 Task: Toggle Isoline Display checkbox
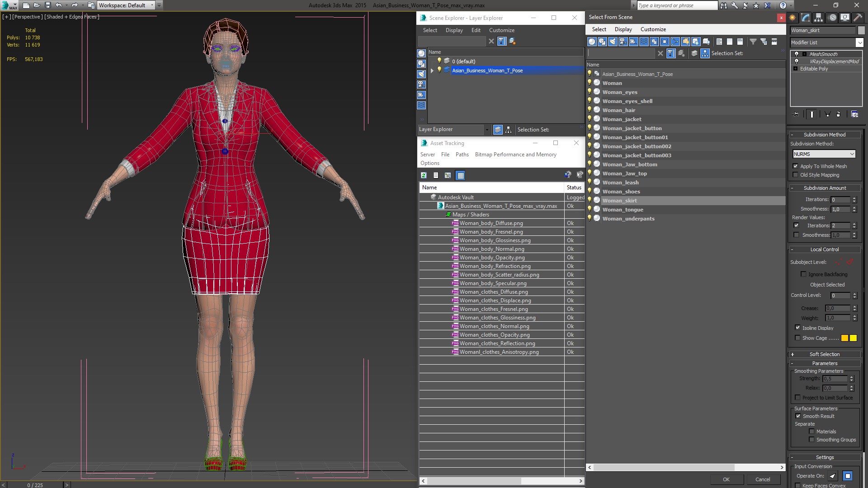pos(797,328)
